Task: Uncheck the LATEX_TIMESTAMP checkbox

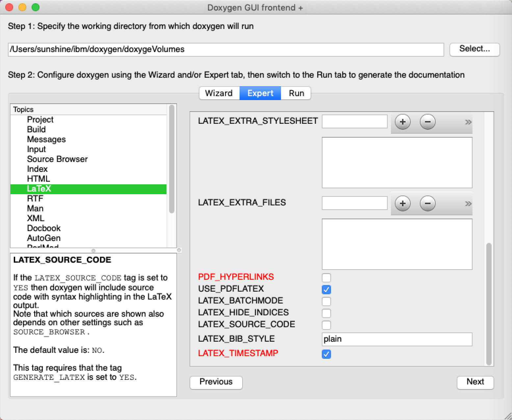Action: pos(326,354)
